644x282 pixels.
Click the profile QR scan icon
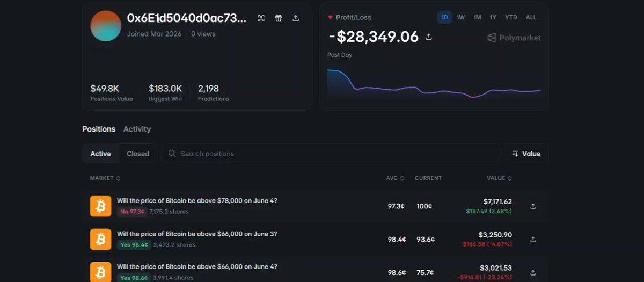[x=261, y=18]
